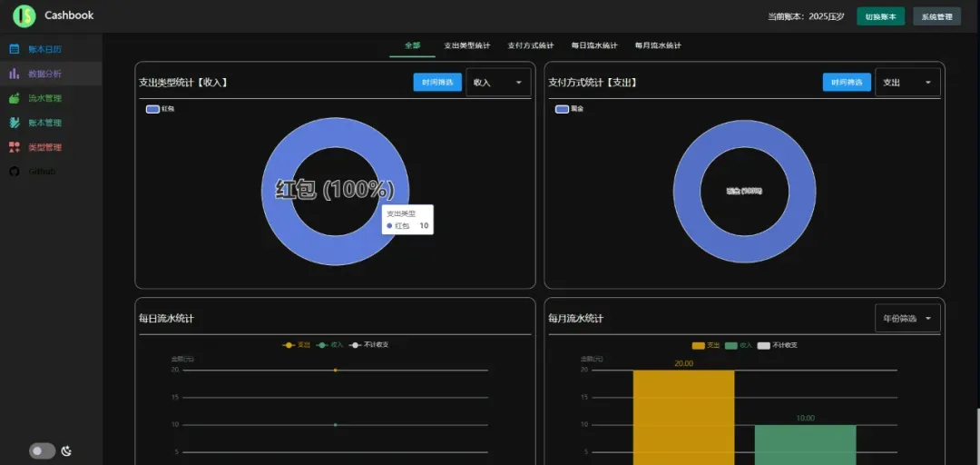The width and height of the screenshot is (980, 465).
Task: Switch to the 支出类型统计 tab
Action: [466, 45]
